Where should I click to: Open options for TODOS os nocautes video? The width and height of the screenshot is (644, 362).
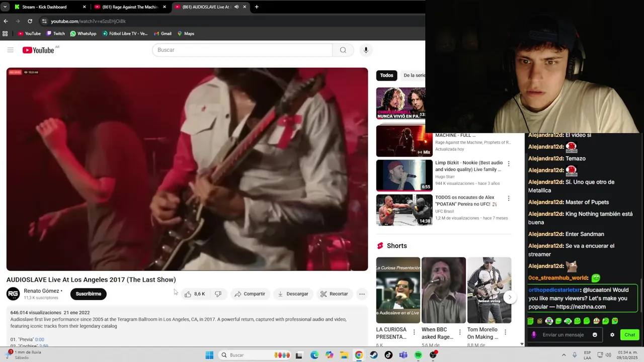(509, 199)
